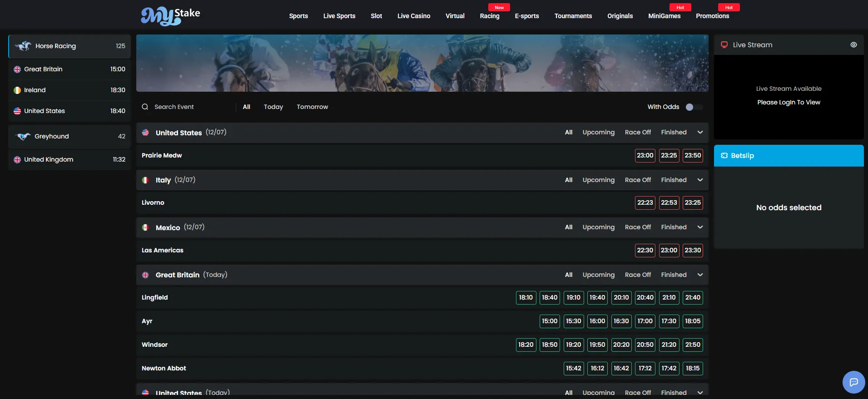
Task: Click Ireland flag in sidebar
Action: pos(17,90)
